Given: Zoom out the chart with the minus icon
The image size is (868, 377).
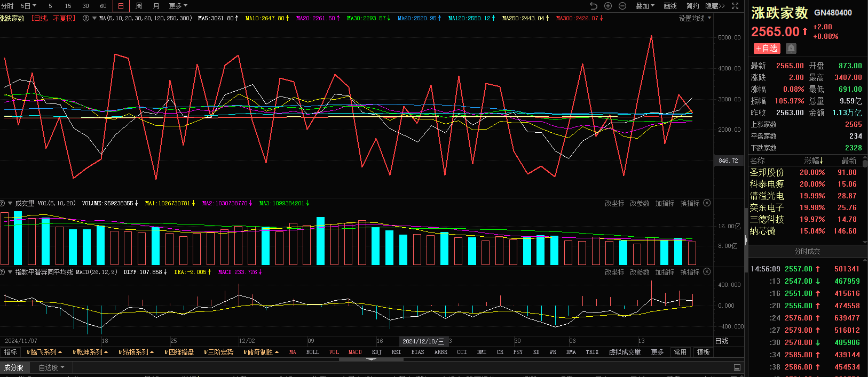Looking at the screenshot, I should pos(622,6).
